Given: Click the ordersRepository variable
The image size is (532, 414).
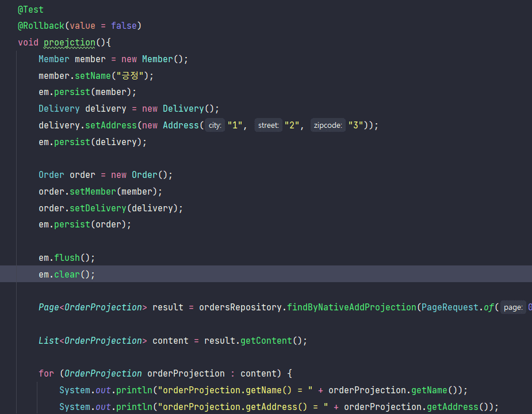Looking at the screenshot, I should coord(240,307).
